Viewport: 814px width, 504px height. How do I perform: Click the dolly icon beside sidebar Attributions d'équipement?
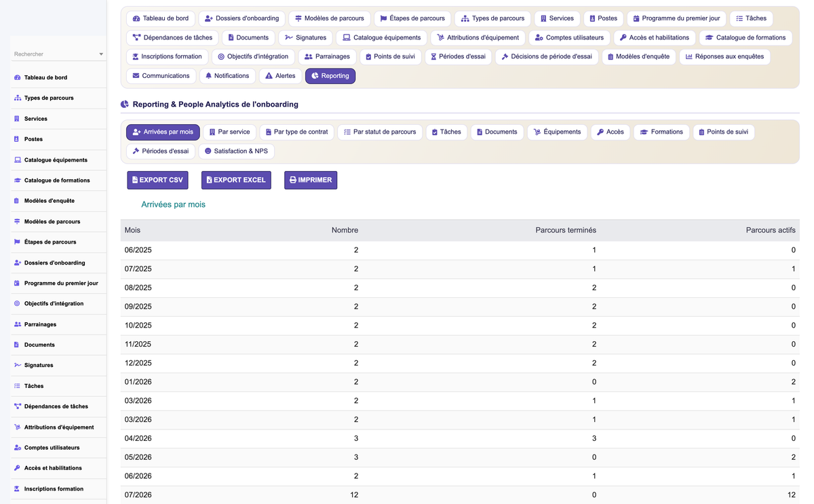pyautogui.click(x=18, y=427)
